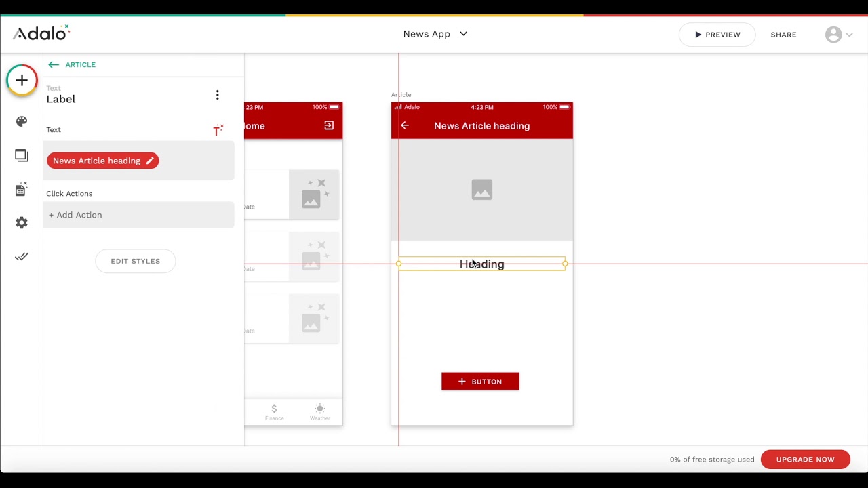
Task: Go back using the Article arrow
Action: (54, 65)
